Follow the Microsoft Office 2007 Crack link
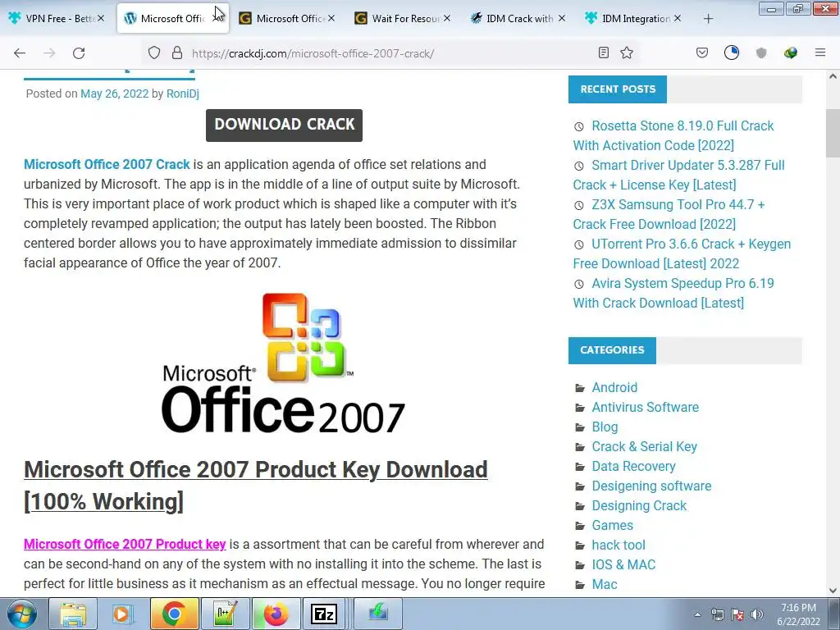840x630 pixels. coord(107,164)
